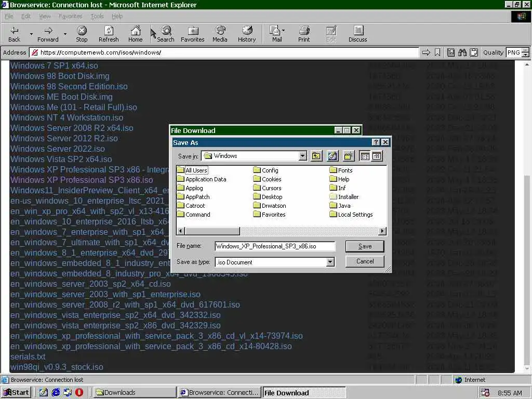This screenshot has height=399, width=532.
Task: Click the clipboard icon near Quality
Action: click(x=474, y=52)
